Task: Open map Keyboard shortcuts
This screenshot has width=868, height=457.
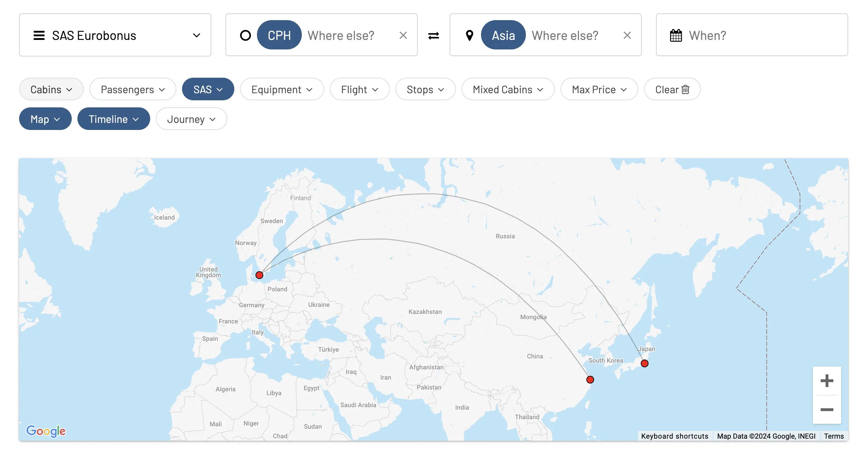Action: [675, 436]
